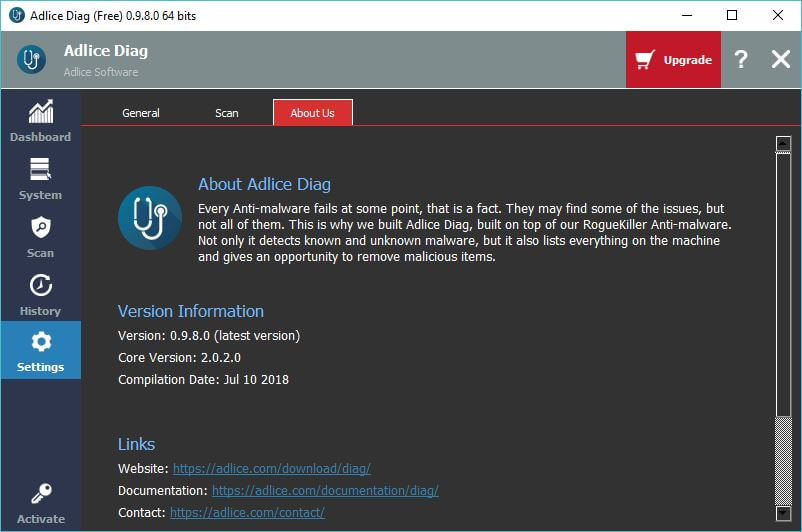Open the Dashboard chart icon in sidebar
Screen dimensions: 802x532
click(40, 112)
